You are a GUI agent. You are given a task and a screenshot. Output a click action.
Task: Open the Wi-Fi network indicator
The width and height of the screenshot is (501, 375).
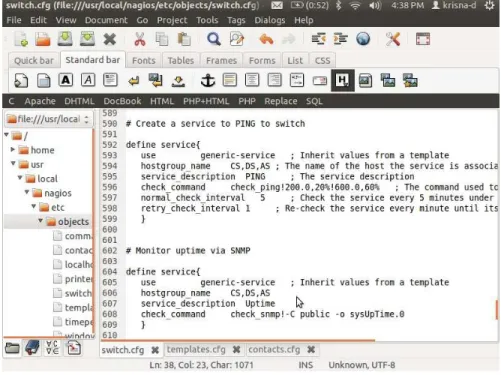click(x=355, y=6)
